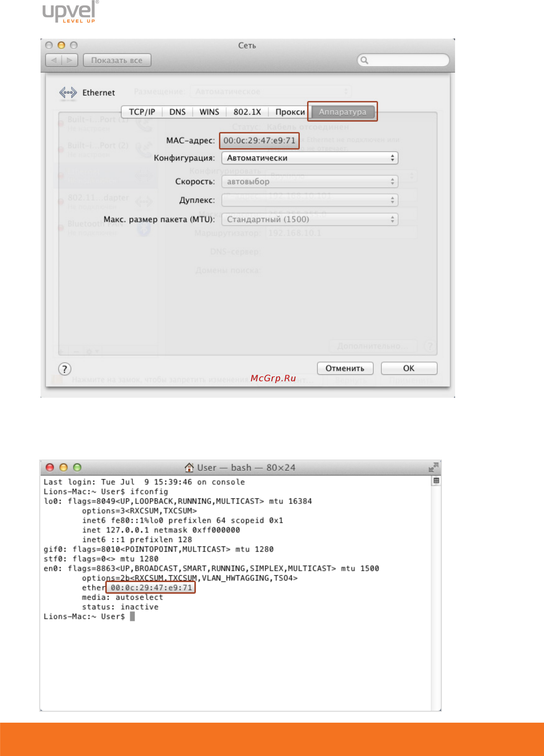Minimize the Terminal window with yellow button
Image resolution: width=544 pixels, height=756 pixels.
(x=63, y=467)
